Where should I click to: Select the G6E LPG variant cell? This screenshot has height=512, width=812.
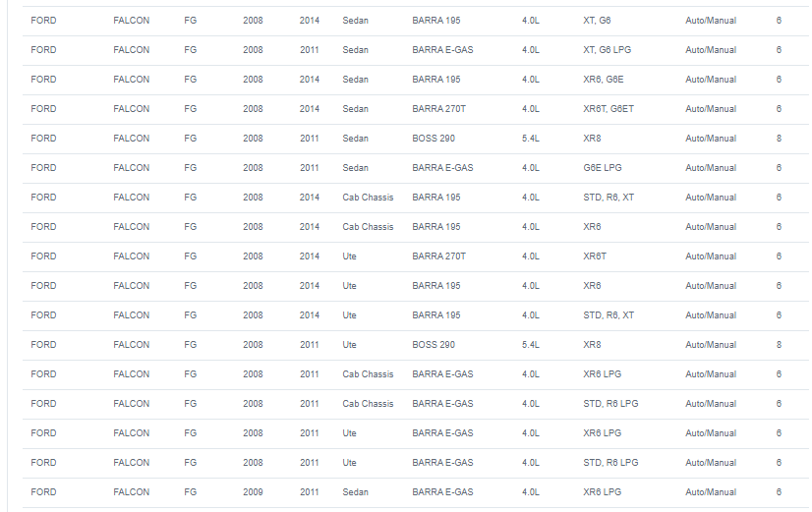click(603, 168)
